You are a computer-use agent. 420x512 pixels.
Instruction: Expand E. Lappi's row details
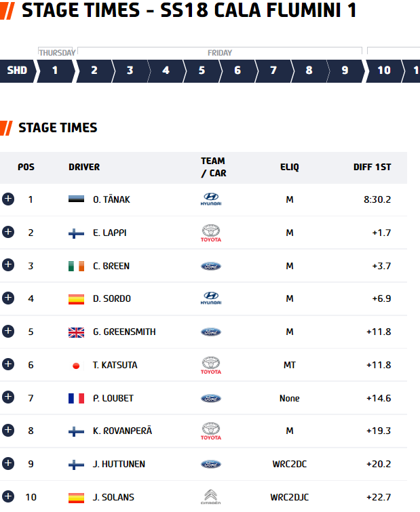[x=8, y=232]
